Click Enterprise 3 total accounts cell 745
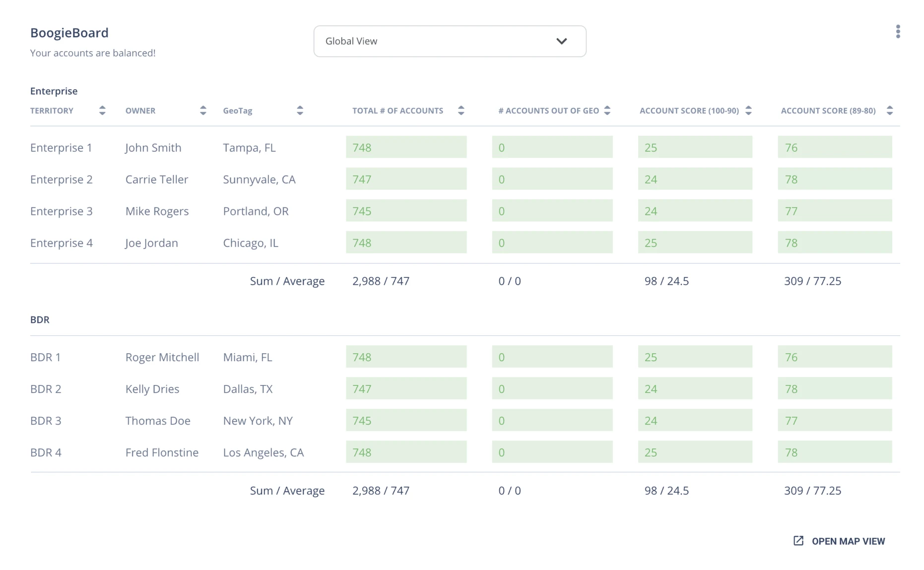The width and height of the screenshot is (924, 570). click(406, 210)
